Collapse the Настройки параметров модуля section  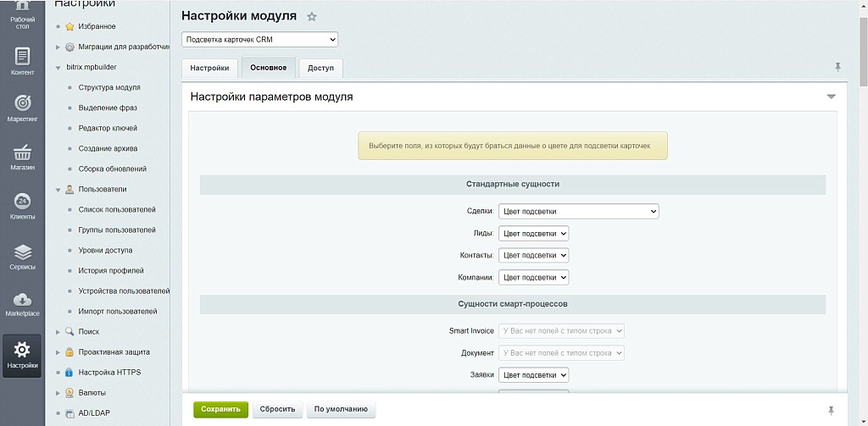[831, 97]
